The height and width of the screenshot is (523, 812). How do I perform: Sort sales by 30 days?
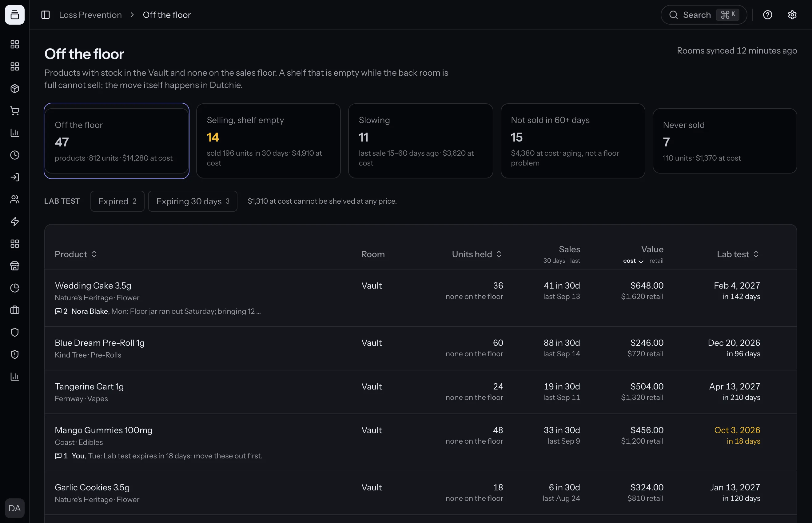click(x=554, y=261)
